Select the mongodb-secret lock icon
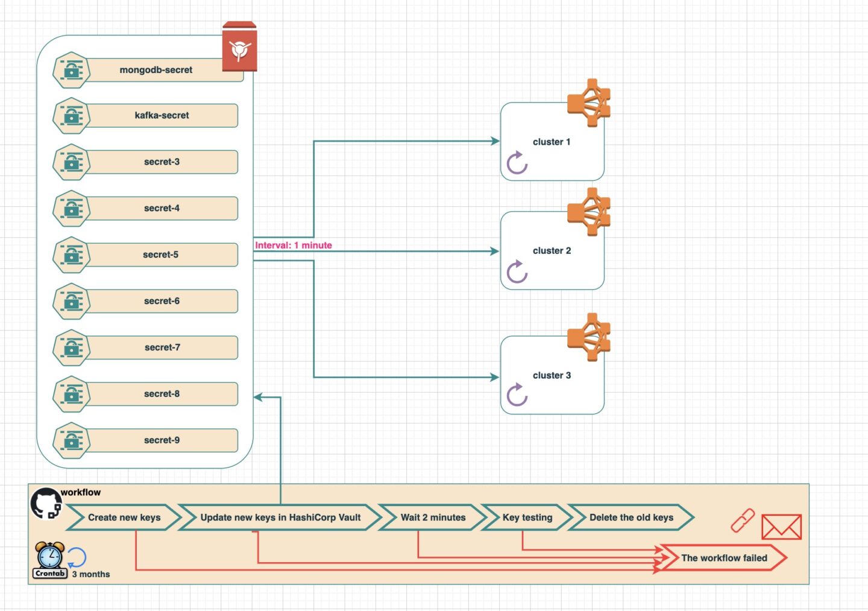Viewport: 868px width, 611px height. [x=72, y=70]
